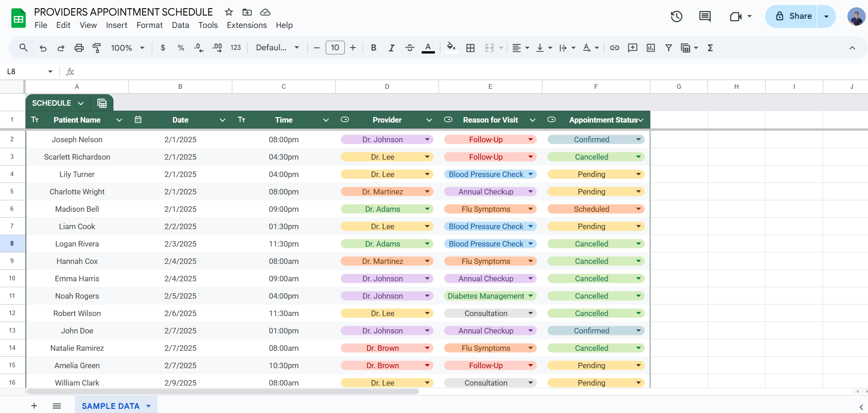The image size is (868, 413).
Task: Select column G header
Action: 679,86
